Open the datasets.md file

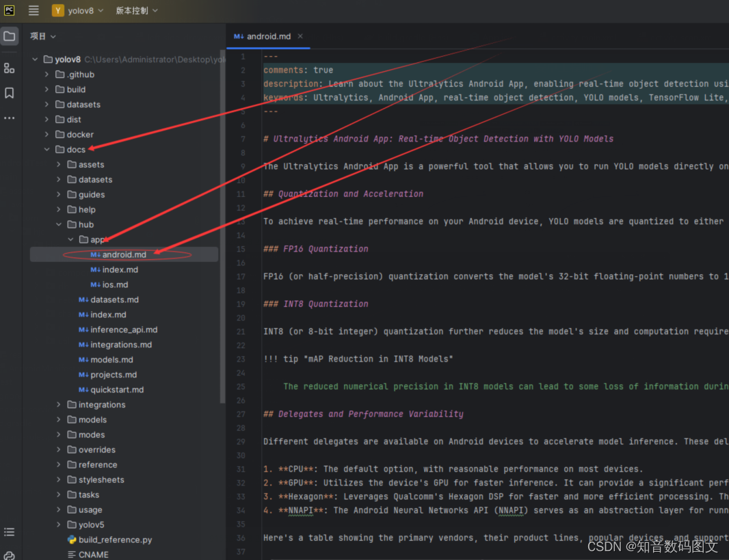(x=109, y=299)
